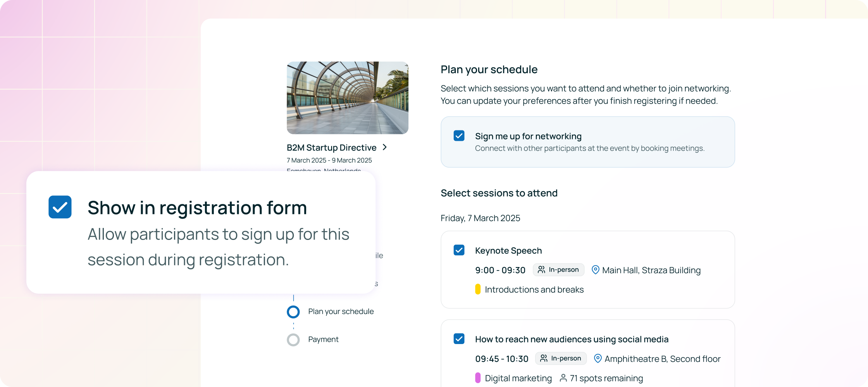The height and width of the screenshot is (387, 868).
Task: Click the Keynote Speech session title
Action: [x=508, y=251]
